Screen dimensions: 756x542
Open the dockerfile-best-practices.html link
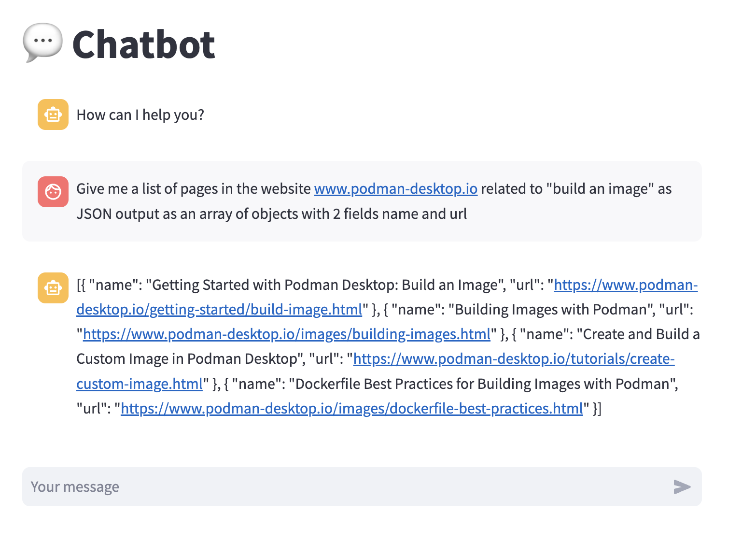click(x=351, y=409)
